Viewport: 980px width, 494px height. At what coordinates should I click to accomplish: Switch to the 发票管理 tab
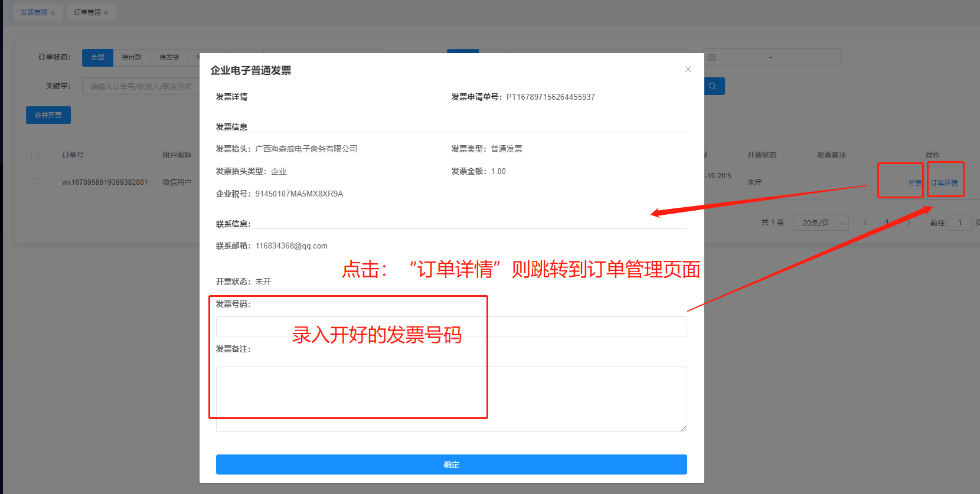point(34,12)
